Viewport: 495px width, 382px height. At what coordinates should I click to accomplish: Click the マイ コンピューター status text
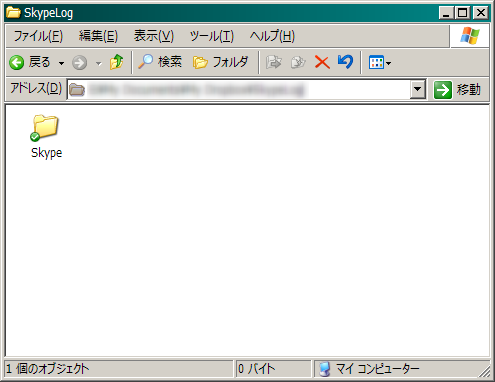coord(377,369)
